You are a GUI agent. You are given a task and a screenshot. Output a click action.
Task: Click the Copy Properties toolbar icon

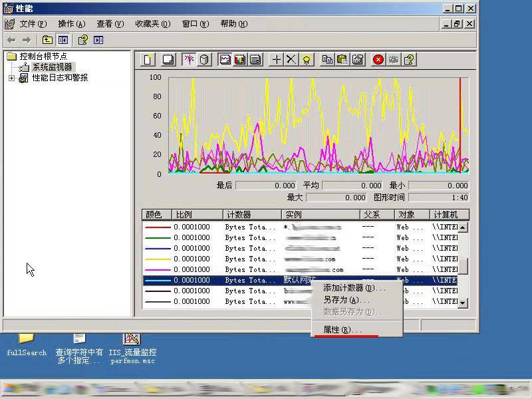click(327, 60)
